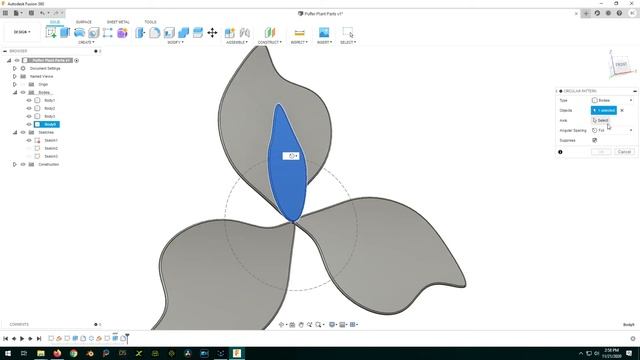Select the Offset Plane construct icon
Image resolution: width=640 pixels, height=360 pixels.
(270, 32)
